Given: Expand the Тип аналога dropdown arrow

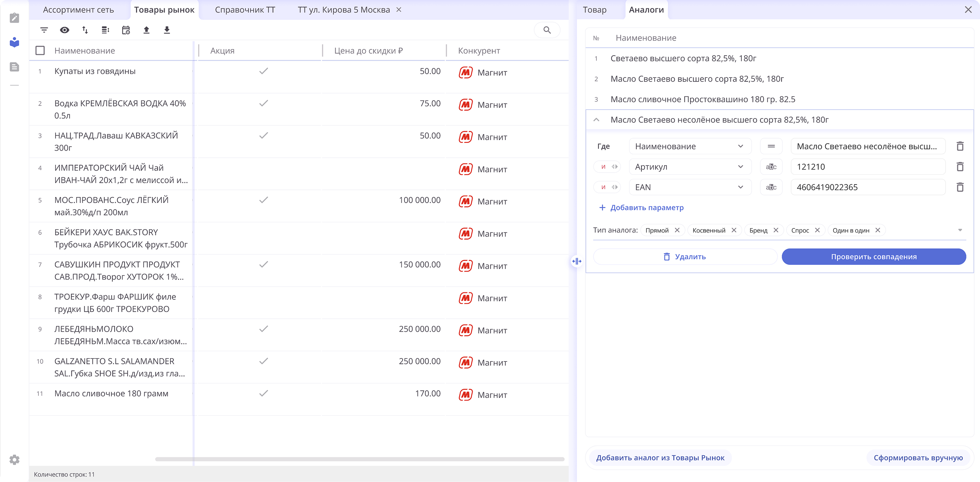Looking at the screenshot, I should 960,230.
